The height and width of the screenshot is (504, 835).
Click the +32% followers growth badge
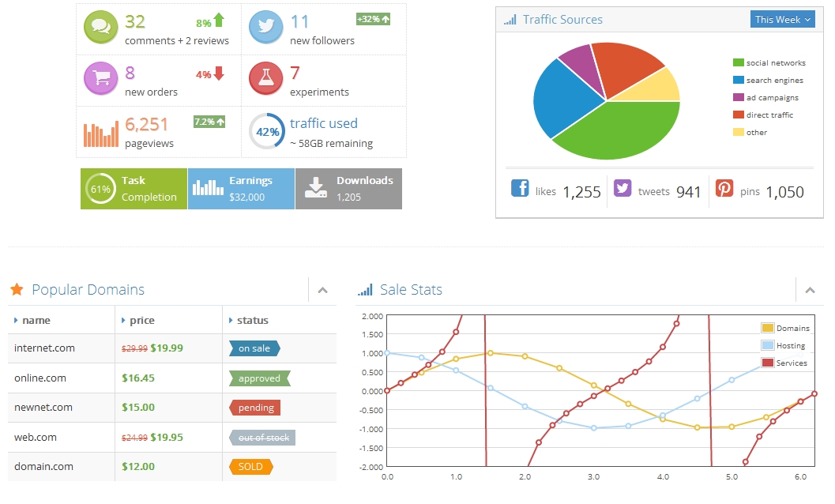pos(374,19)
